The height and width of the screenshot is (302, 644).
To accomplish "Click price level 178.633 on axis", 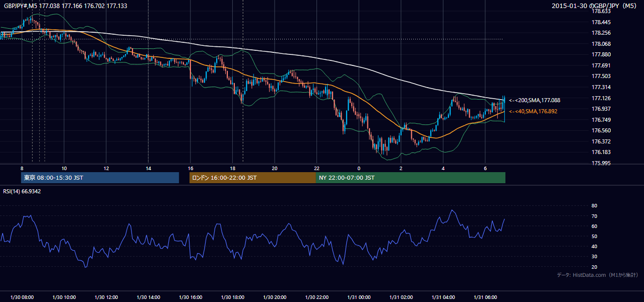I will coord(601,11).
